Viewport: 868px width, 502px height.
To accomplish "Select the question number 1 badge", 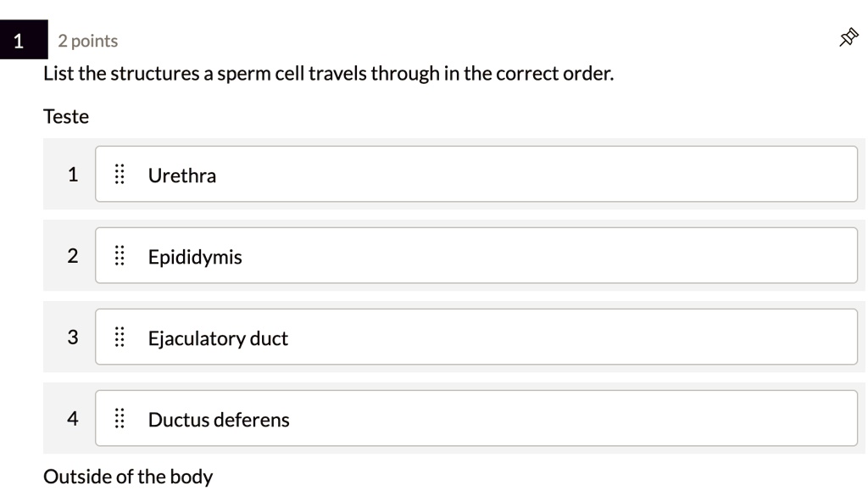I will point(19,38).
